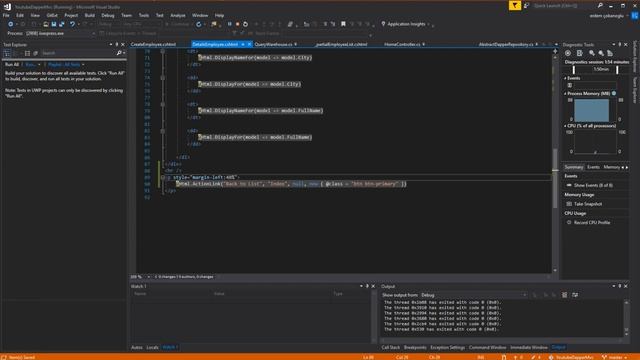Click the editor vertical scrollbar thumb
Viewport: 640px width, 360px height.
[x=555, y=178]
